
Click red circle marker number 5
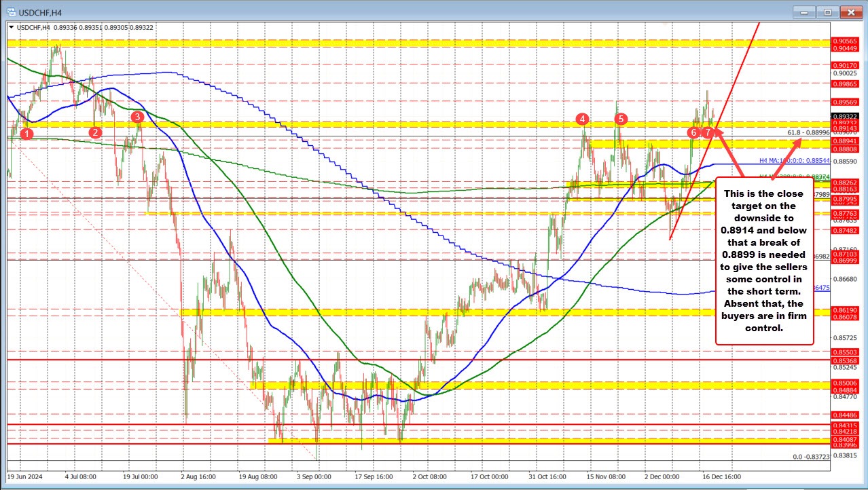pos(620,119)
